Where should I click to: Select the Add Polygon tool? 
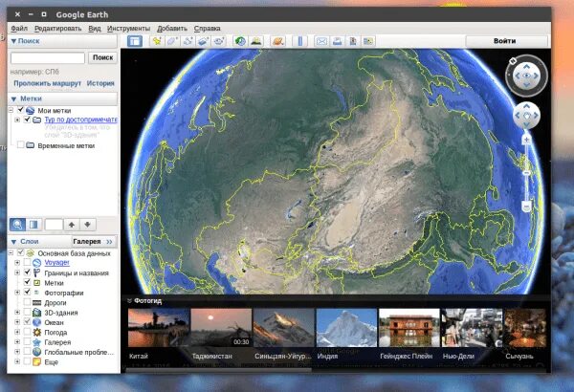coord(172,41)
